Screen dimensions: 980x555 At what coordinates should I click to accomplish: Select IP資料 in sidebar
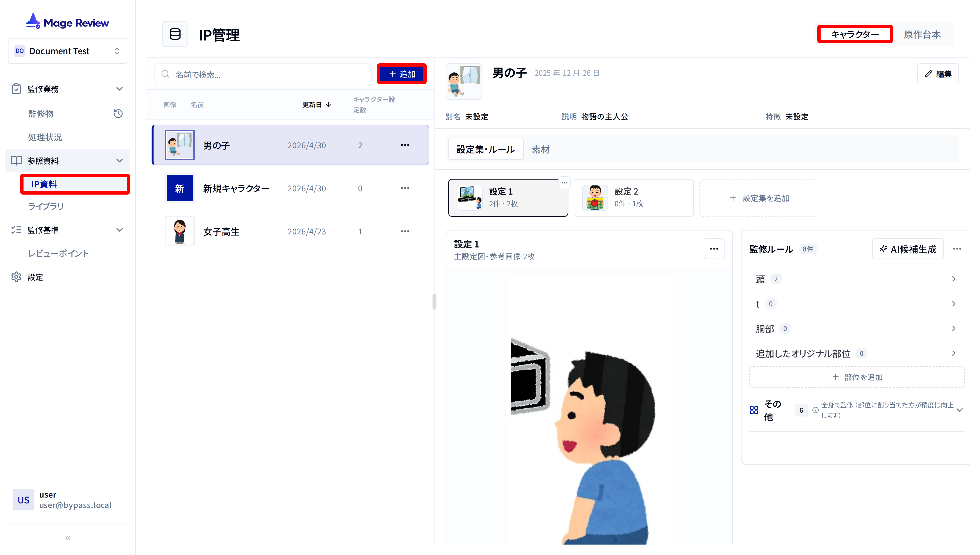point(75,184)
